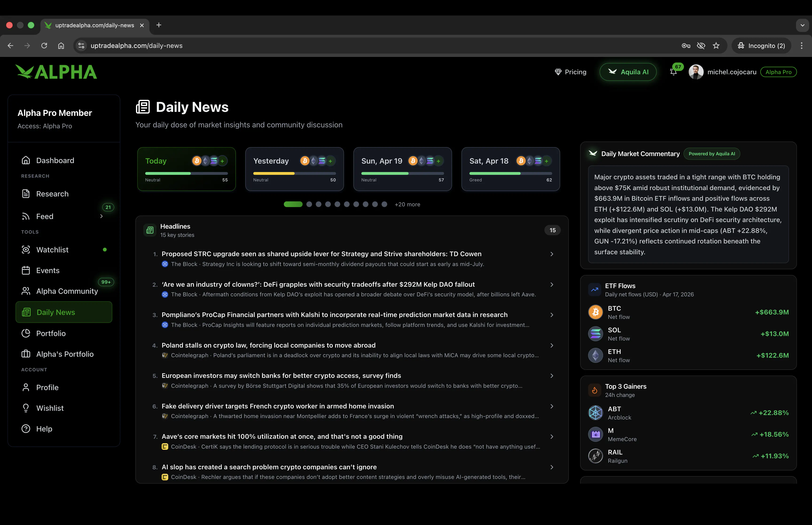This screenshot has height=525, width=812.
Task: Click the Railgun RAIL token icon
Action: click(596, 456)
